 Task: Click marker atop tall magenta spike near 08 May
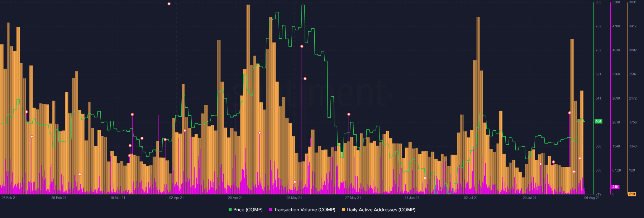pos(302,47)
